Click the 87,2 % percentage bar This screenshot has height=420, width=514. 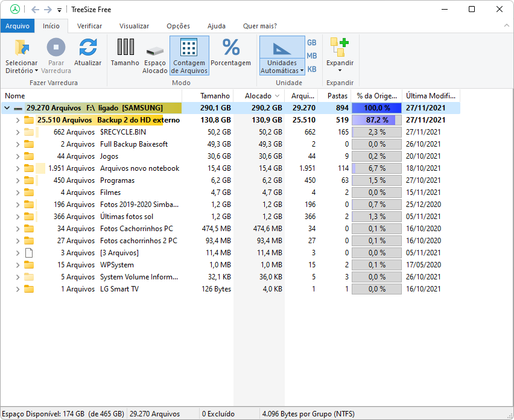tap(376, 120)
